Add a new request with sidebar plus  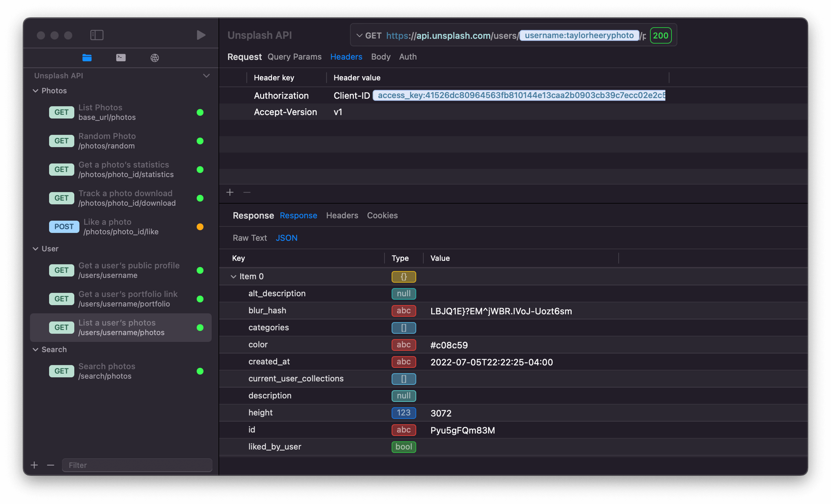[x=34, y=465]
